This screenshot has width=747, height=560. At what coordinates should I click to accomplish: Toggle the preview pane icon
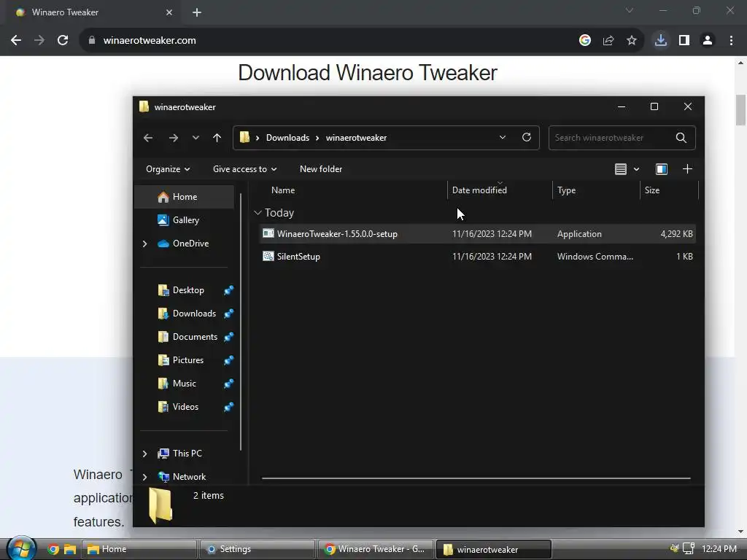pyautogui.click(x=662, y=169)
